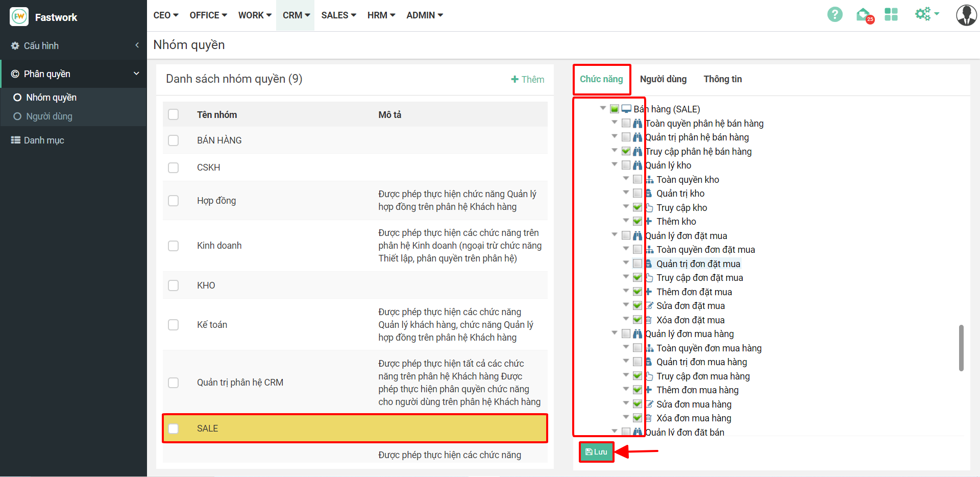Click the Cấu hình gear icon
Image resolution: width=980 pixels, height=477 pixels.
coord(15,46)
